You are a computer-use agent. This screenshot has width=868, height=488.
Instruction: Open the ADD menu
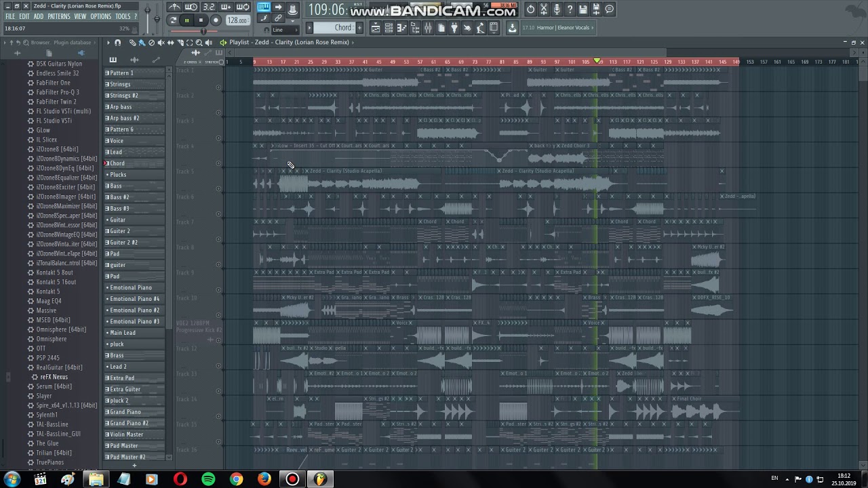39,16
